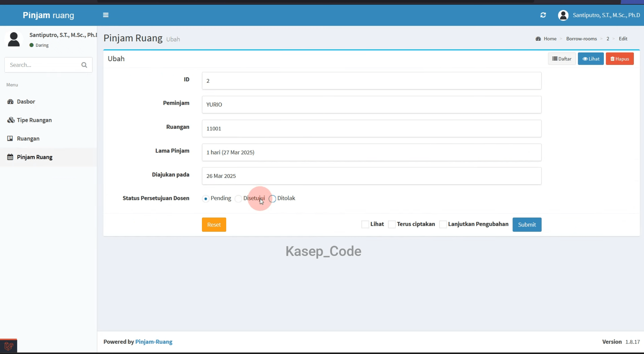Click the search magnifier icon
The height and width of the screenshot is (354, 644).
(84, 65)
